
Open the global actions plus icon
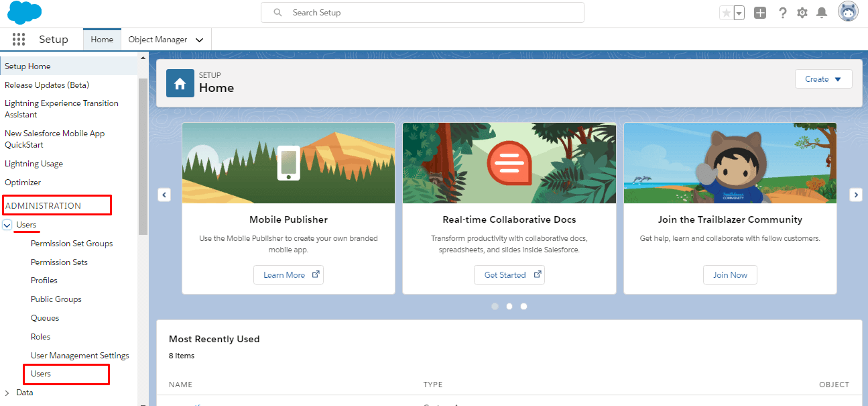click(760, 13)
